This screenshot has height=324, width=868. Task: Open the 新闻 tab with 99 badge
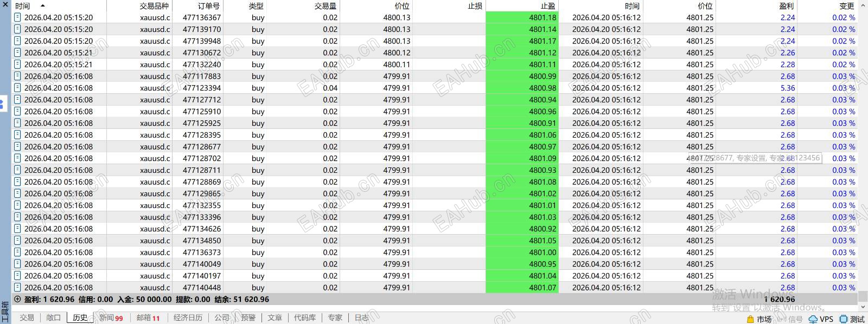coord(111,317)
